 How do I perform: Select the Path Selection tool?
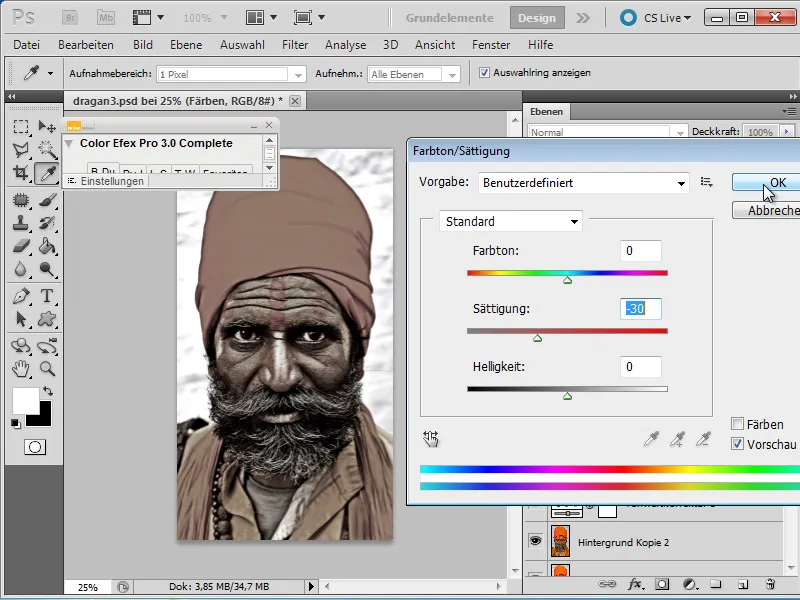(20, 319)
